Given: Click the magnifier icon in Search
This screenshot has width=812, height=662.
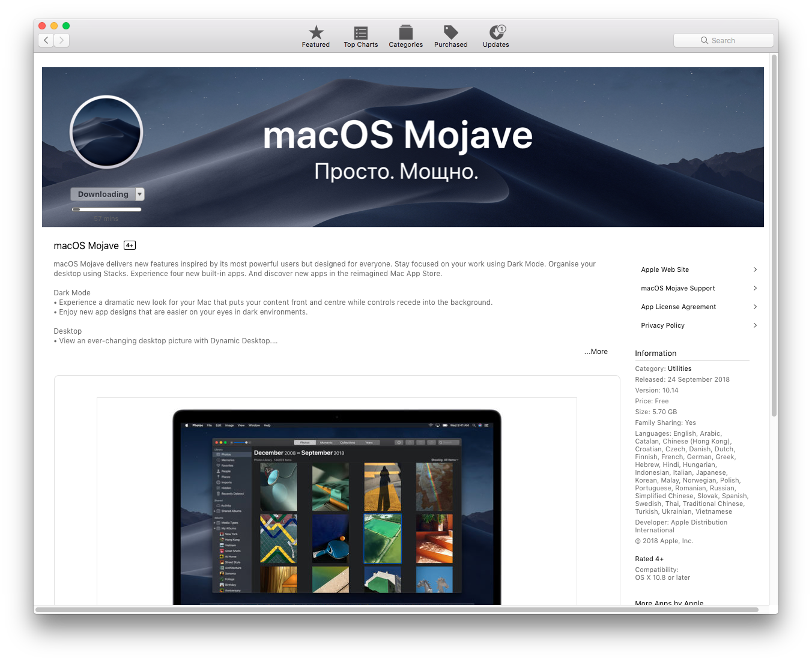Looking at the screenshot, I should [704, 40].
